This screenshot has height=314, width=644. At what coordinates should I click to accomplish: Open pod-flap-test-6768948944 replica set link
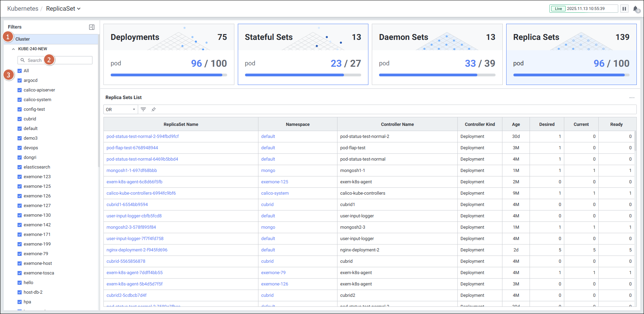tap(132, 148)
